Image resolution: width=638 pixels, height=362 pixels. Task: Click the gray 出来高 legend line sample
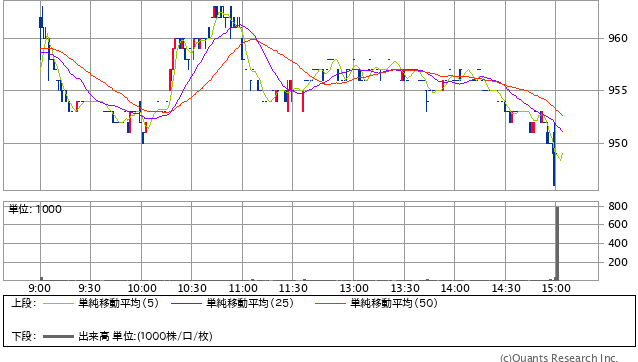coord(59,336)
